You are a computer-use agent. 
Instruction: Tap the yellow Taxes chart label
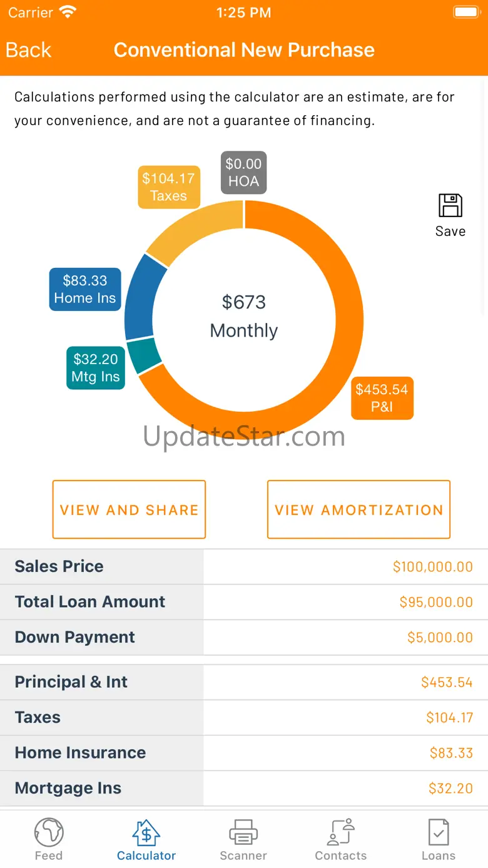(x=168, y=187)
